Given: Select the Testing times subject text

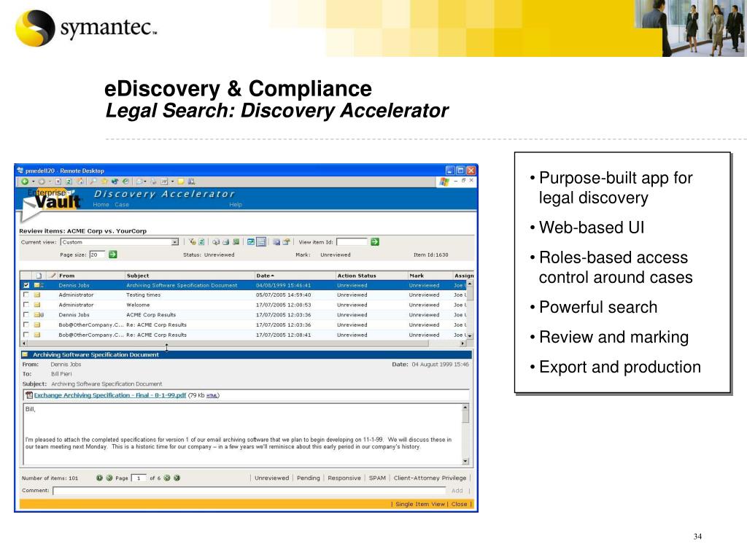Looking at the screenshot, I should pyautogui.click(x=144, y=295).
